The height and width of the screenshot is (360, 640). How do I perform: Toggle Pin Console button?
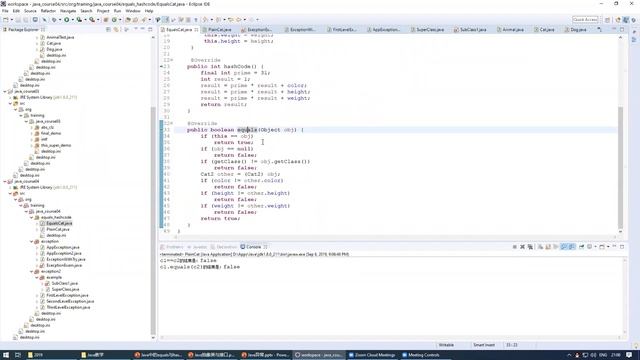point(582,247)
